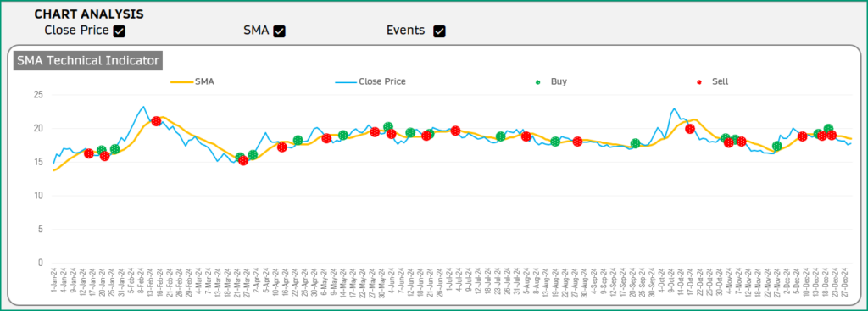Select Sell marker near 10-Dec-24
The width and height of the screenshot is (868, 311).
802,136
